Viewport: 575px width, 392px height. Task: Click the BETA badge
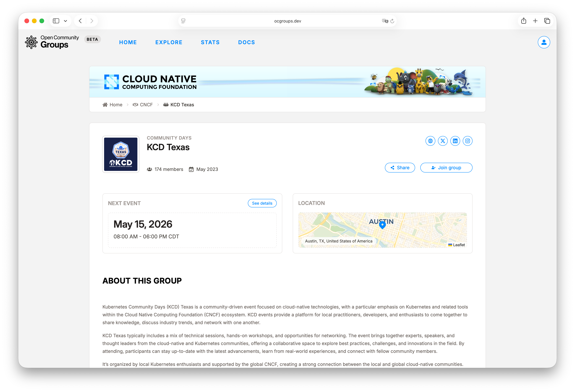pyautogui.click(x=92, y=39)
